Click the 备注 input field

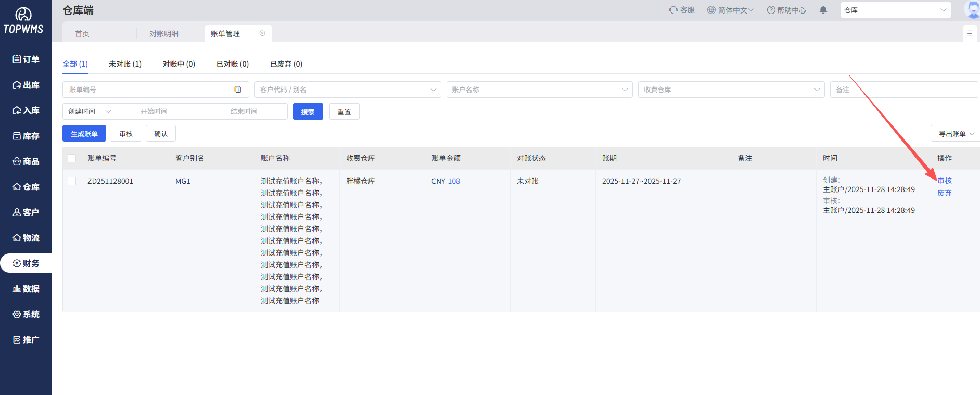(903, 90)
